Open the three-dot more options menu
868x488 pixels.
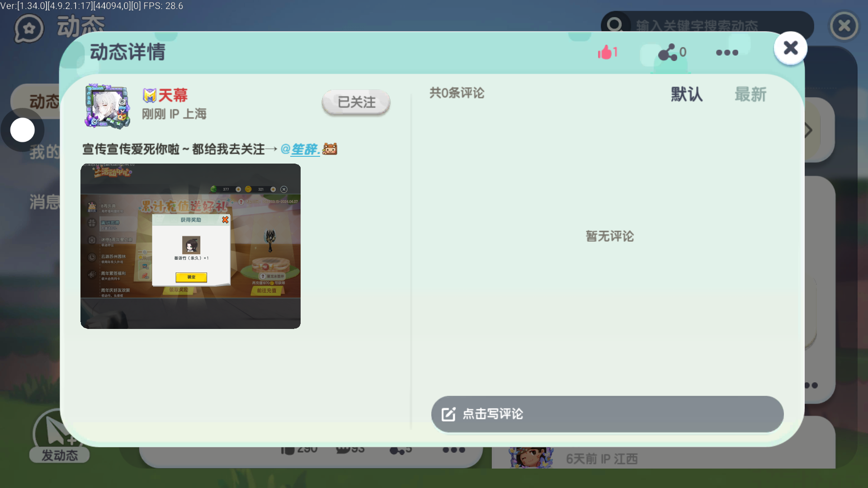pyautogui.click(x=727, y=52)
